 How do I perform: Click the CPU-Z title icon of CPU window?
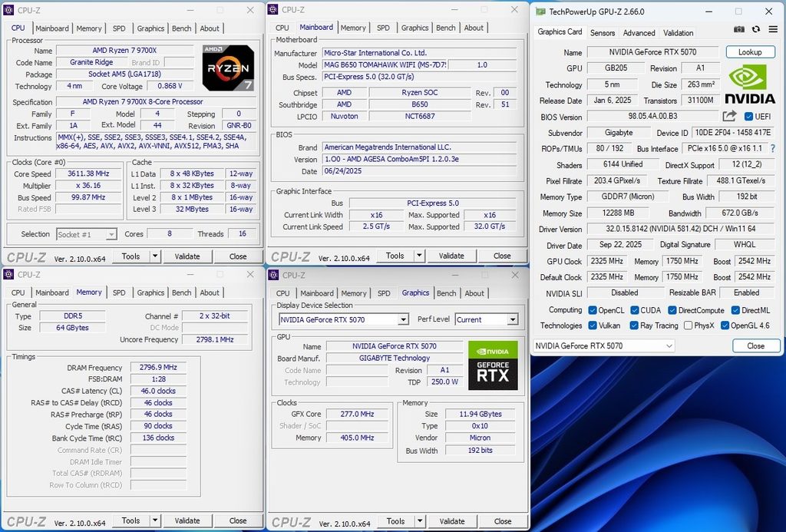click(8, 10)
